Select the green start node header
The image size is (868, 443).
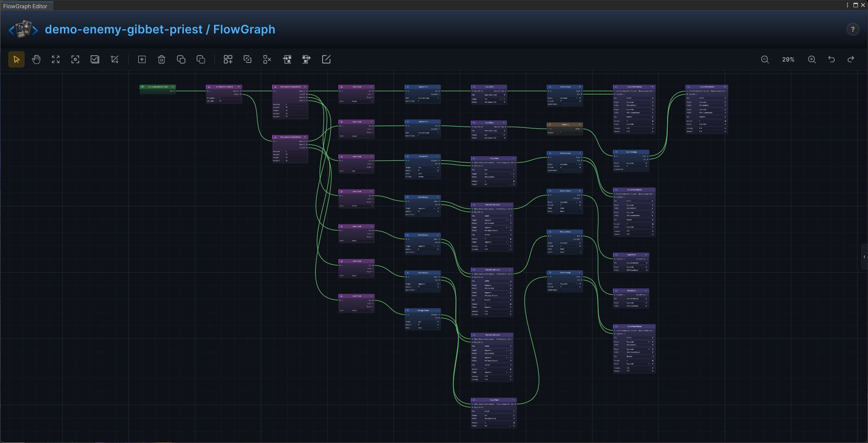(x=157, y=87)
